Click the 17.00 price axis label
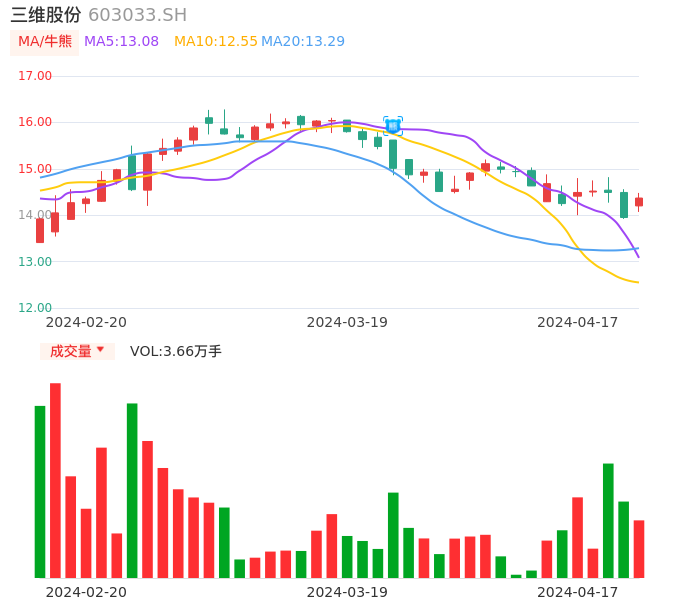Screen dimensions: 686x606 [35, 76]
